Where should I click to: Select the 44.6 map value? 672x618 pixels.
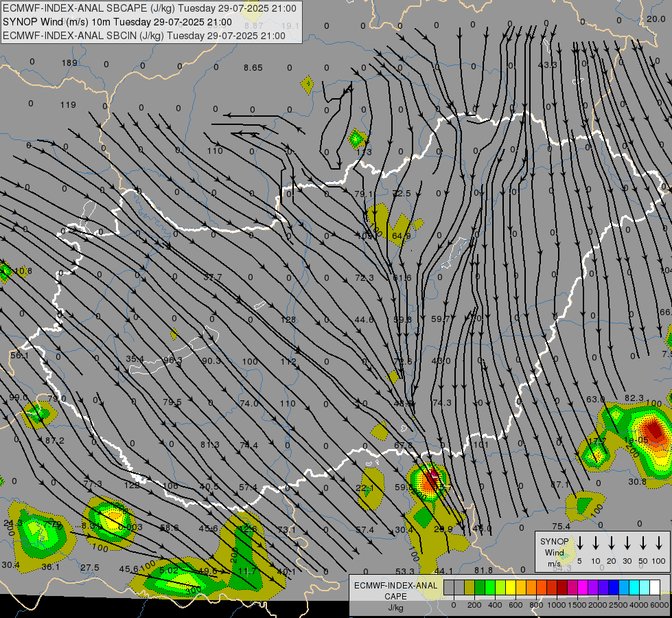click(x=364, y=319)
